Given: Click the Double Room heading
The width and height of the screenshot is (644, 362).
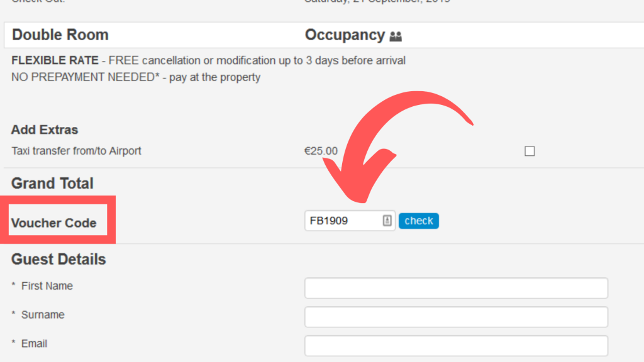Looking at the screenshot, I should coord(60,35).
